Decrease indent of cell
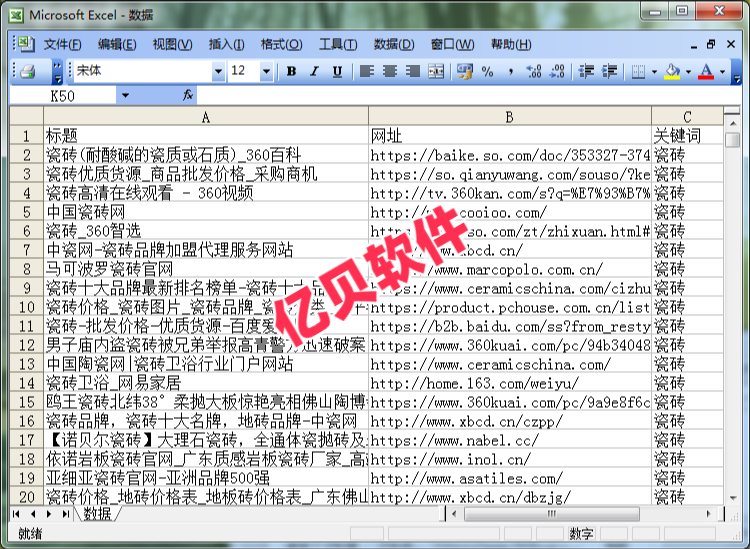The width and height of the screenshot is (750, 549). coord(586,72)
